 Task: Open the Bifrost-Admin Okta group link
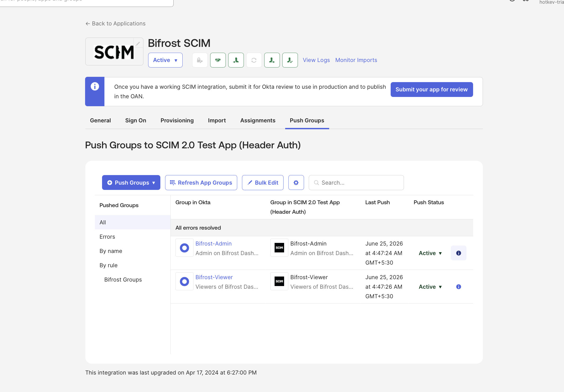(x=214, y=244)
